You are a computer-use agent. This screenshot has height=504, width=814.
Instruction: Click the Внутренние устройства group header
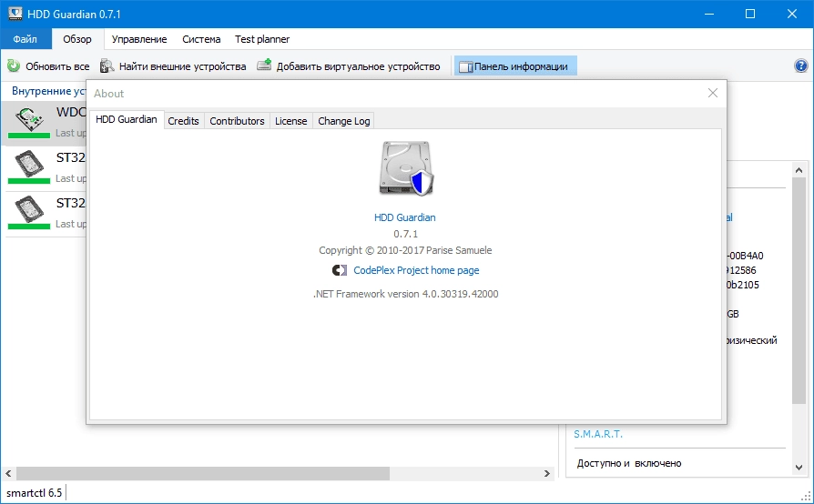[49, 91]
